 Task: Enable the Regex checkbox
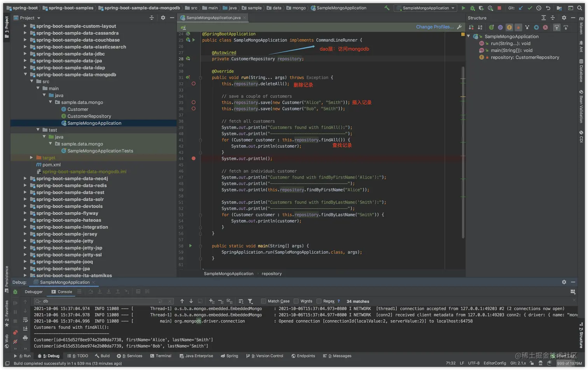point(319,301)
